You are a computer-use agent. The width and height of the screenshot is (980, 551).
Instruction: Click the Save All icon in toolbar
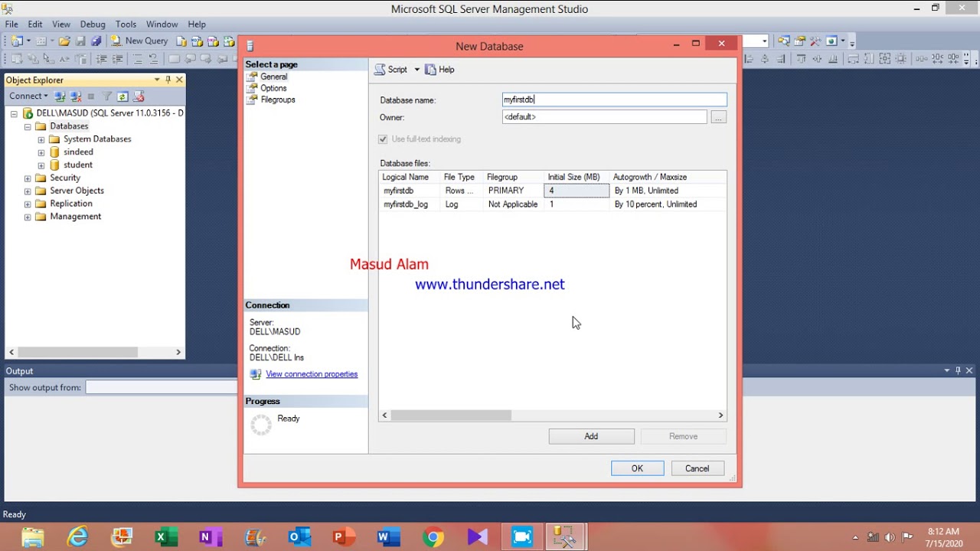(96, 41)
